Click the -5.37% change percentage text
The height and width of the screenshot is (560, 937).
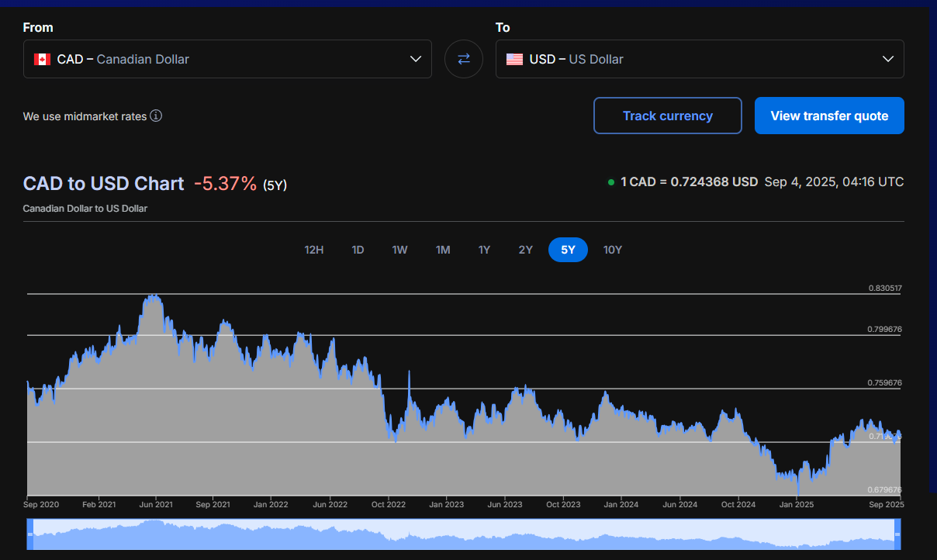click(225, 184)
